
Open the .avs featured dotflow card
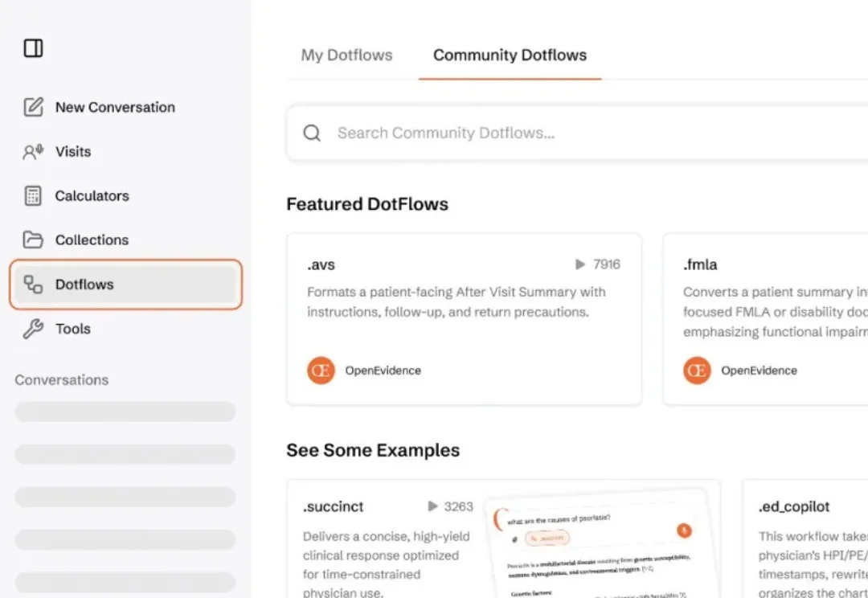[464, 319]
